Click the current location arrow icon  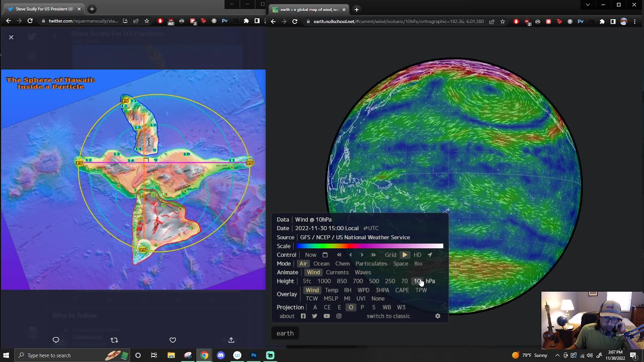click(x=430, y=255)
